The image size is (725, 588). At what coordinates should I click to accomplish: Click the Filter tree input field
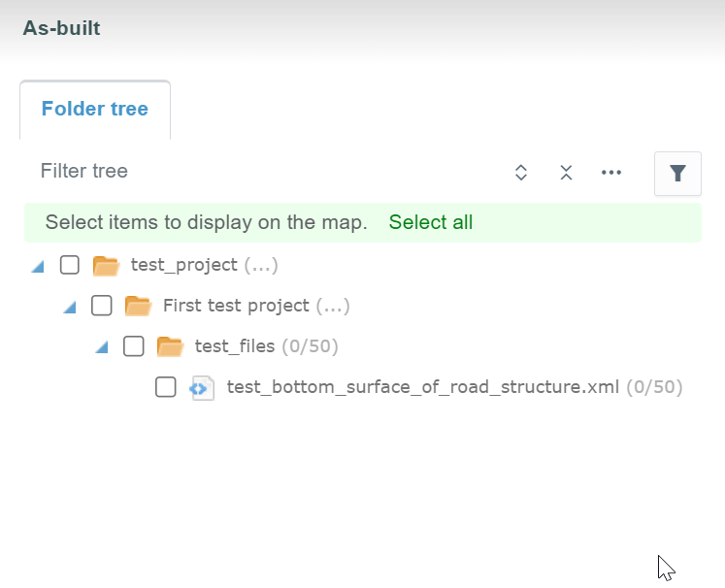(262, 172)
